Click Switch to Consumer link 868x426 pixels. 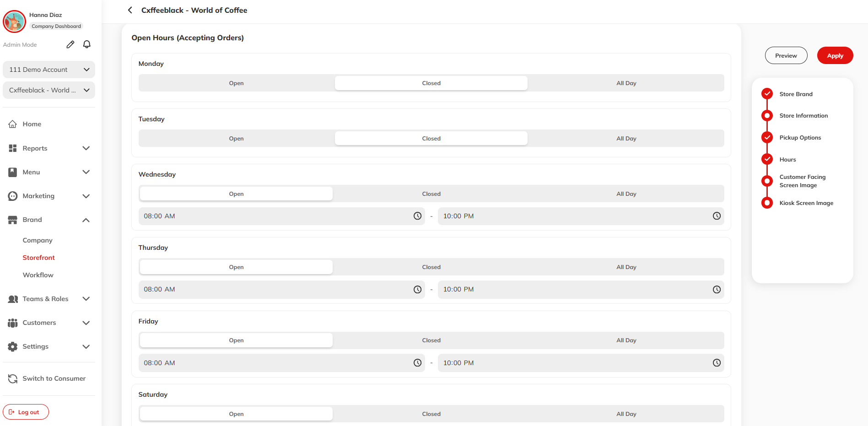tap(54, 378)
